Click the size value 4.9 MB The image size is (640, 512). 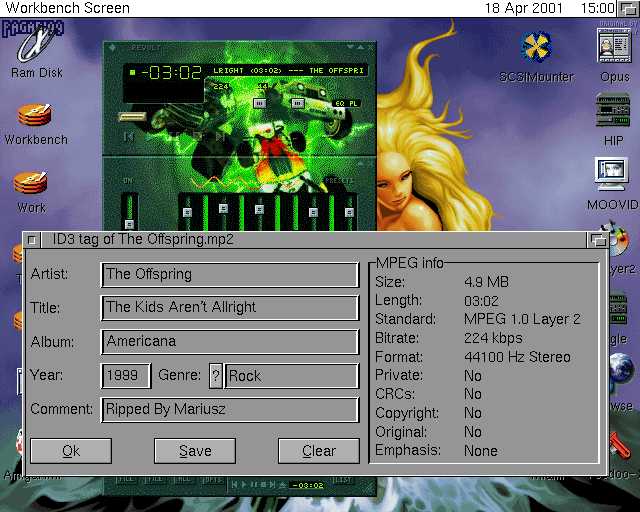(x=486, y=282)
